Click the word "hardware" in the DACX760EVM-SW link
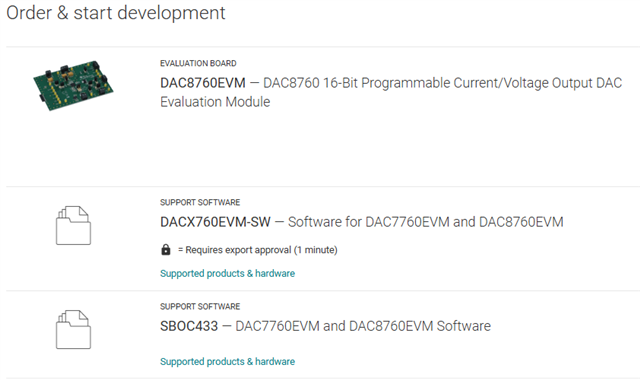 point(275,273)
